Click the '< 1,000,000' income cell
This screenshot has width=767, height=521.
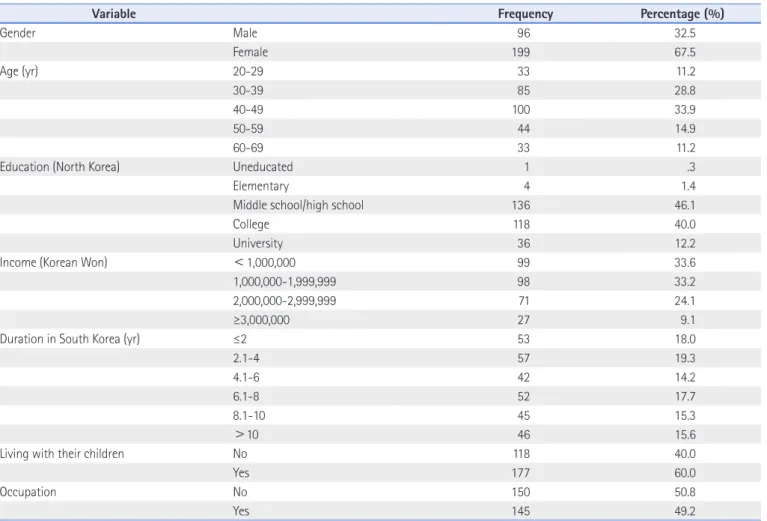tap(265, 263)
